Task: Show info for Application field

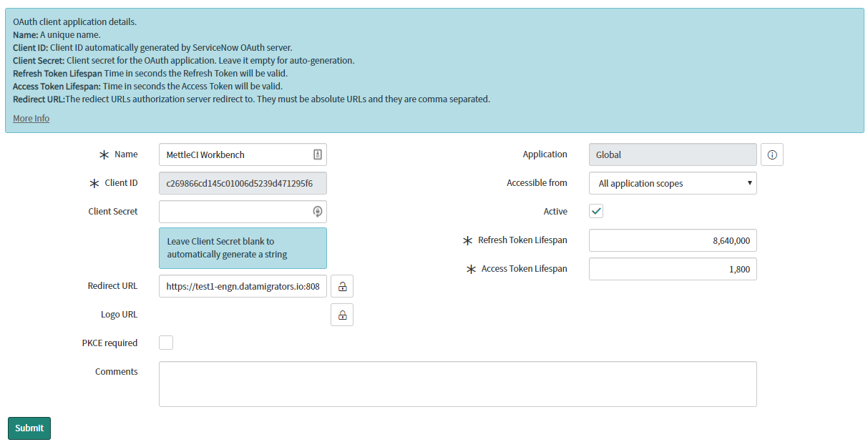Action: 772,154
